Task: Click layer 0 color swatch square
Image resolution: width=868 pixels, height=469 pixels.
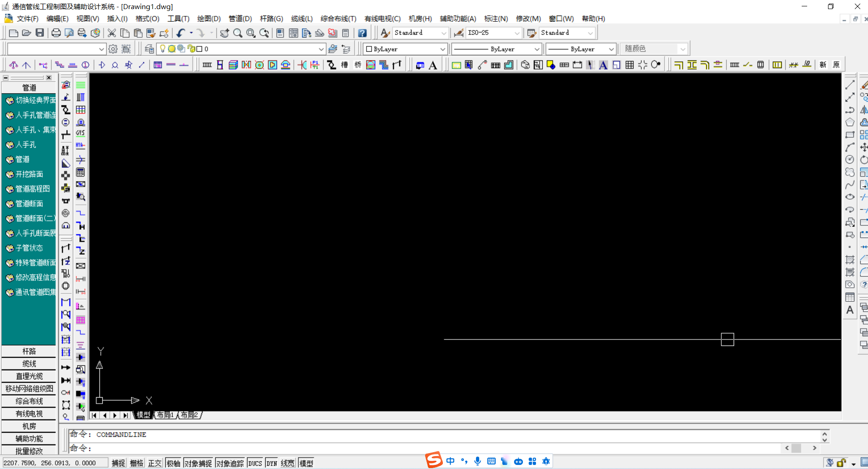Action: pyautogui.click(x=199, y=49)
